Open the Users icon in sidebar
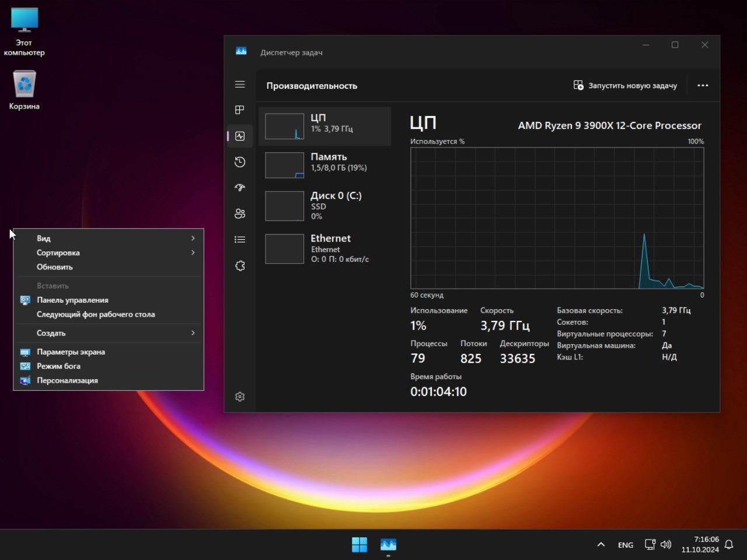This screenshot has width=747, height=560. [240, 213]
